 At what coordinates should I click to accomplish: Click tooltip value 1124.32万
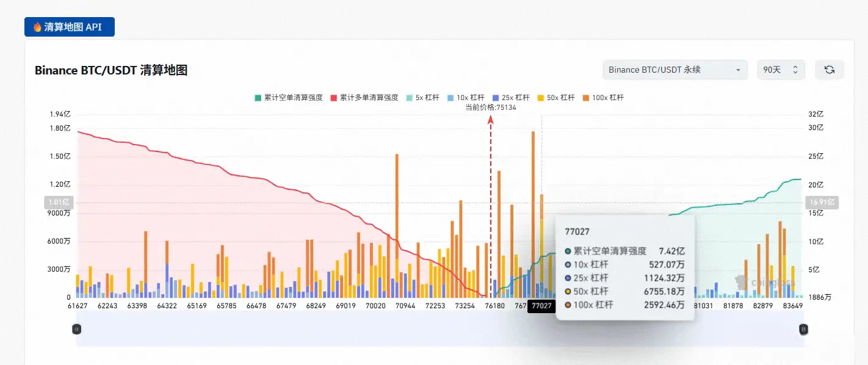(x=665, y=278)
